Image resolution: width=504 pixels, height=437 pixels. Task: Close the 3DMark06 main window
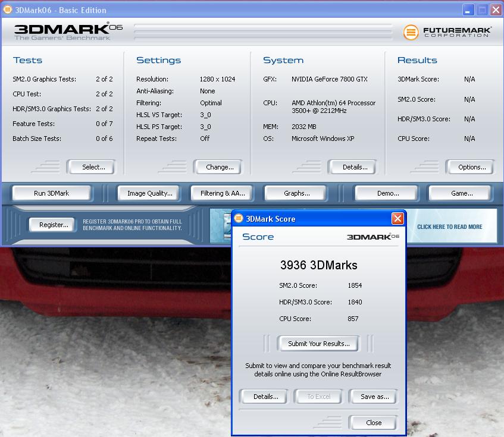coord(496,10)
